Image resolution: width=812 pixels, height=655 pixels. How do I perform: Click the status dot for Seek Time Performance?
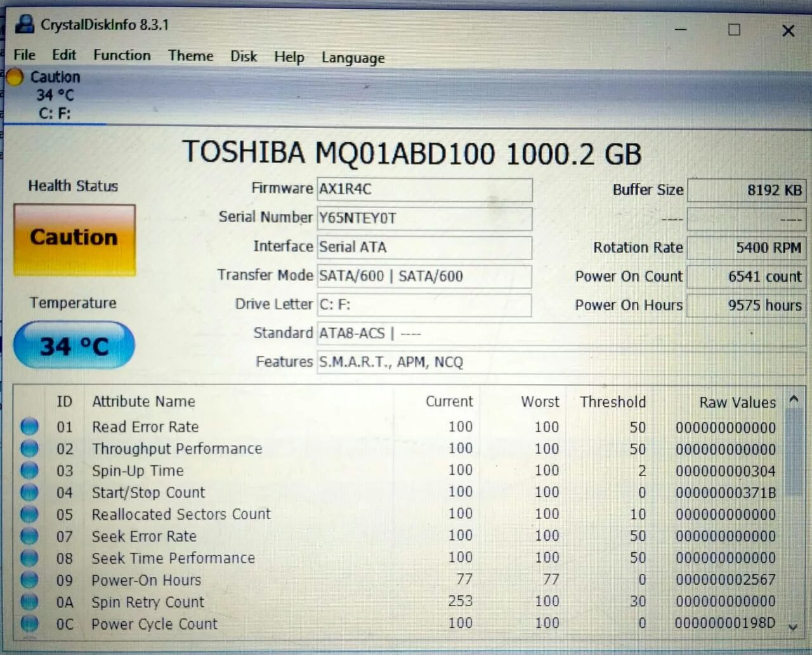(x=29, y=558)
